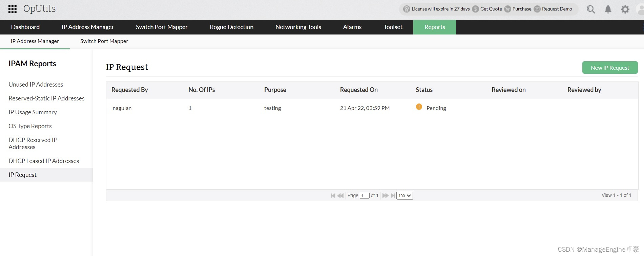Open Switch Port Mapper in main navigation
Viewport: 644px width, 256px height.
coord(162,27)
